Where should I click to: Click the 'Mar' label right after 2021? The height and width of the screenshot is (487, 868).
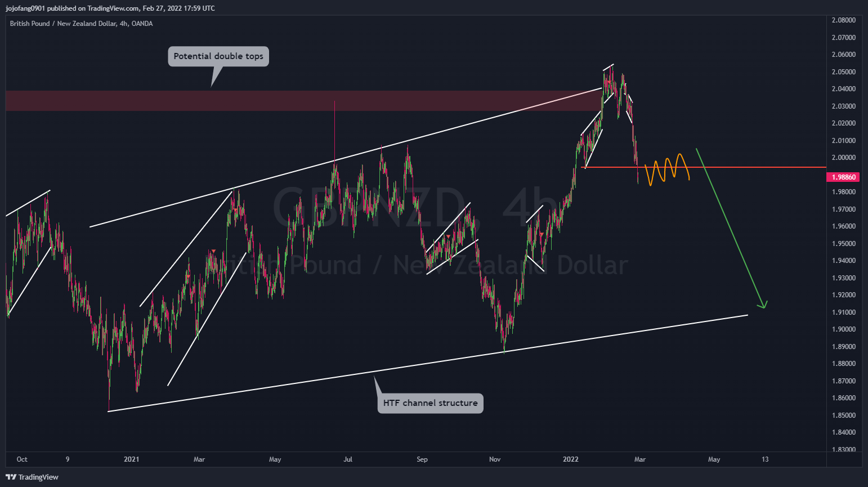point(199,459)
